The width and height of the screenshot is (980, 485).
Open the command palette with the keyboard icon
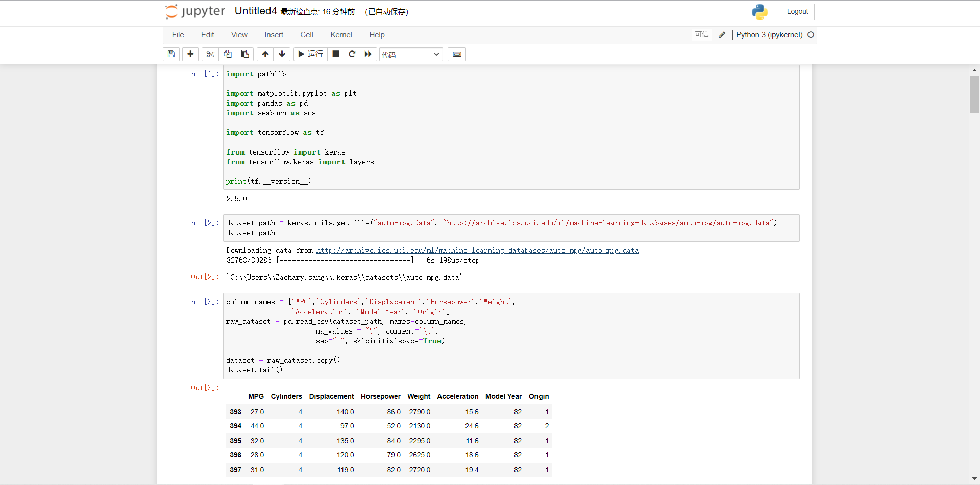tap(457, 54)
